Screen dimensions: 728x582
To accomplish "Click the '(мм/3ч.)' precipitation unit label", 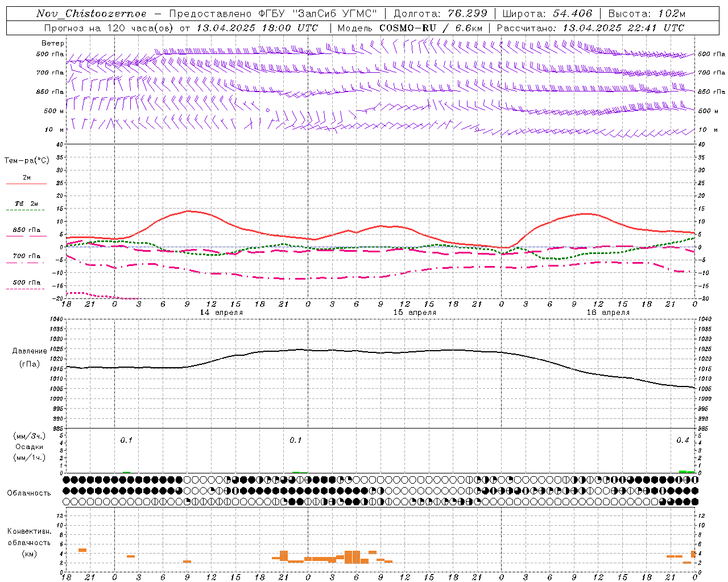I will [30, 436].
